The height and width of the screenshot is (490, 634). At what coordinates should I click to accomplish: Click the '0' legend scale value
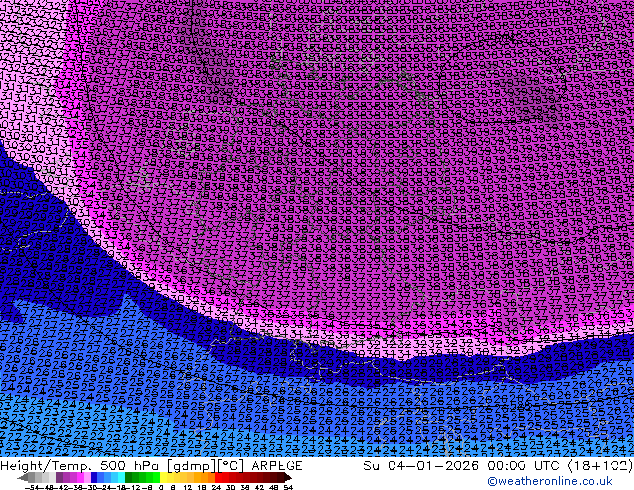pyautogui.click(x=161, y=487)
